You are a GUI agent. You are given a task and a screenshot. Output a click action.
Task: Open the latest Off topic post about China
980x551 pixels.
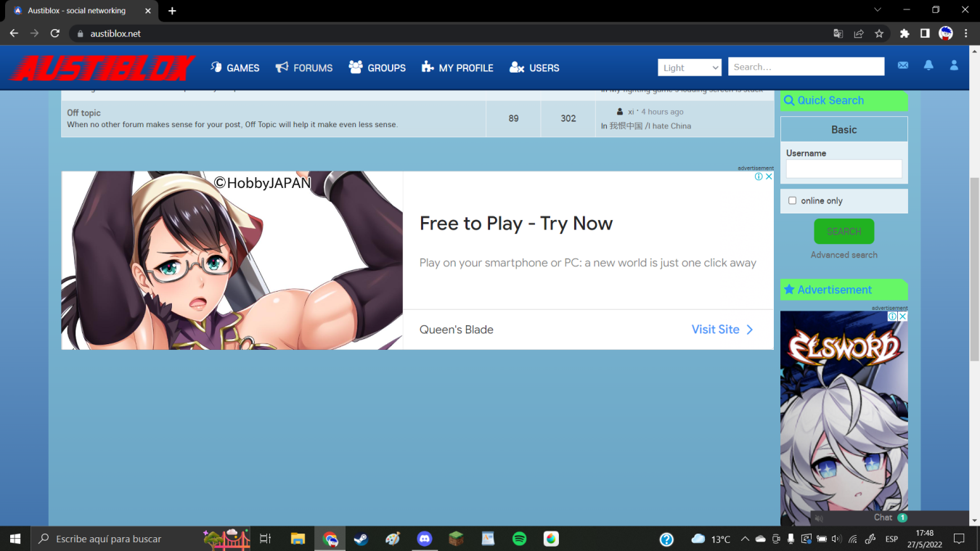[x=650, y=126]
